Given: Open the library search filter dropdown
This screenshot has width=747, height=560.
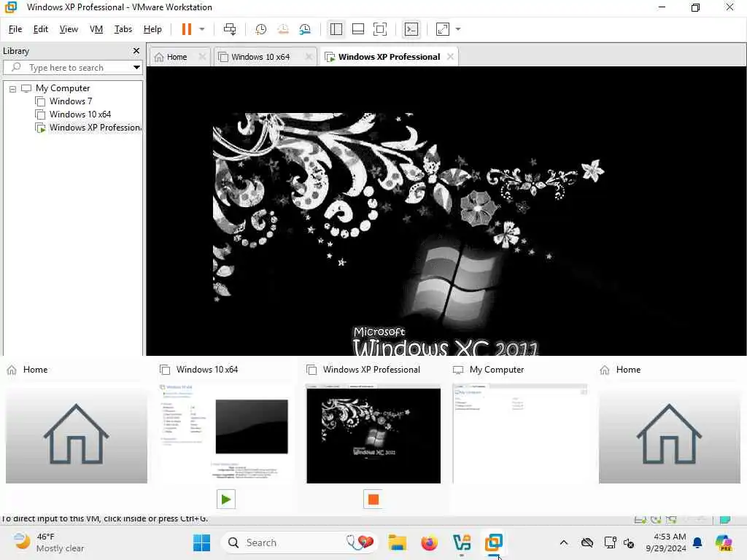Looking at the screenshot, I should 136,68.
